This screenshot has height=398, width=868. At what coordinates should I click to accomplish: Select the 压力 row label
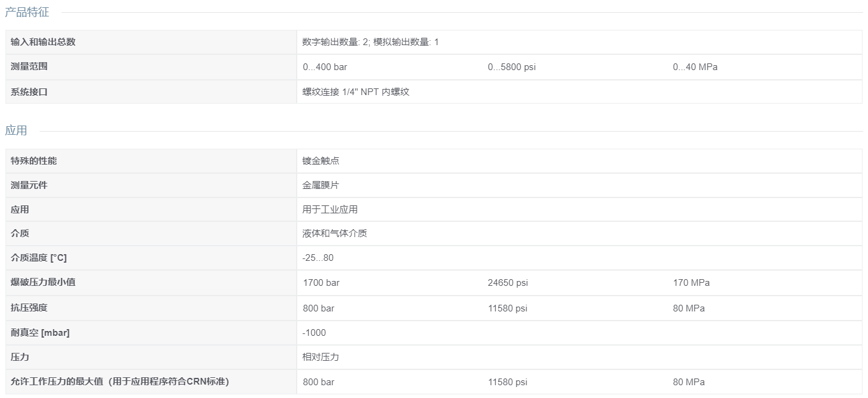point(19,357)
